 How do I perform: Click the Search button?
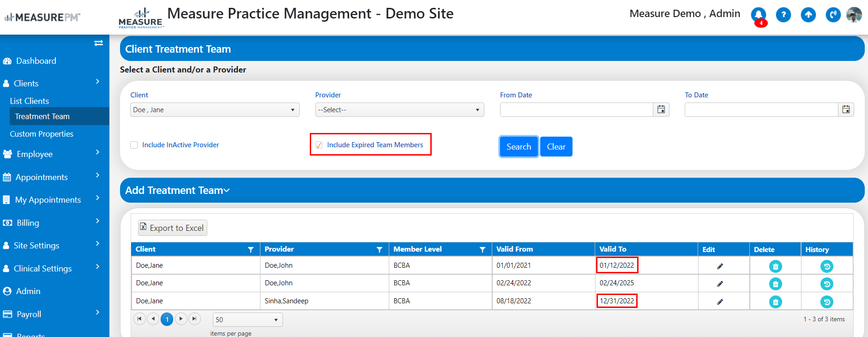point(519,146)
